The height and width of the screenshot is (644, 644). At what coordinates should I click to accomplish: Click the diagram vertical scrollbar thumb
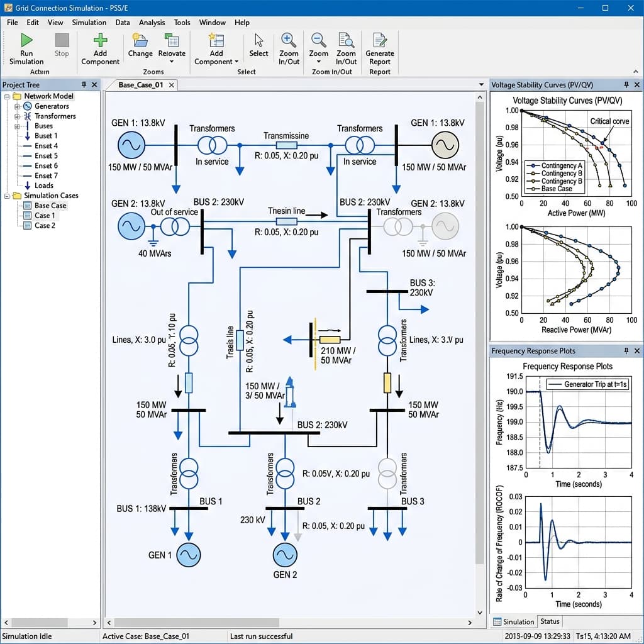point(480,333)
